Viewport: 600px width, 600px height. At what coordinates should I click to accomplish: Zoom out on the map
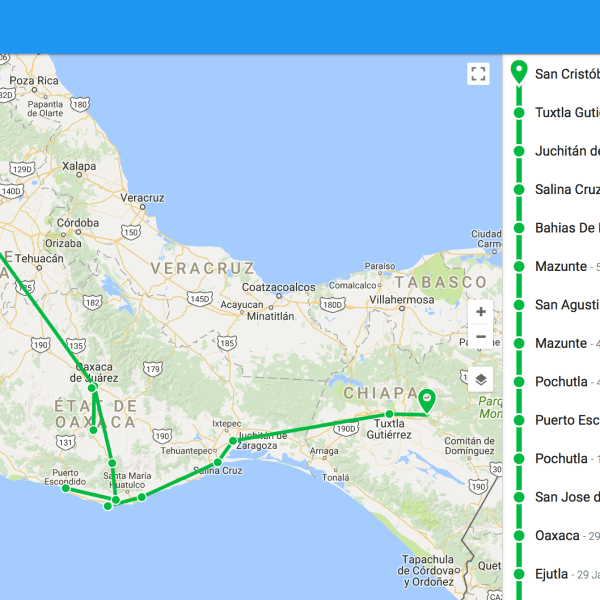click(481, 337)
